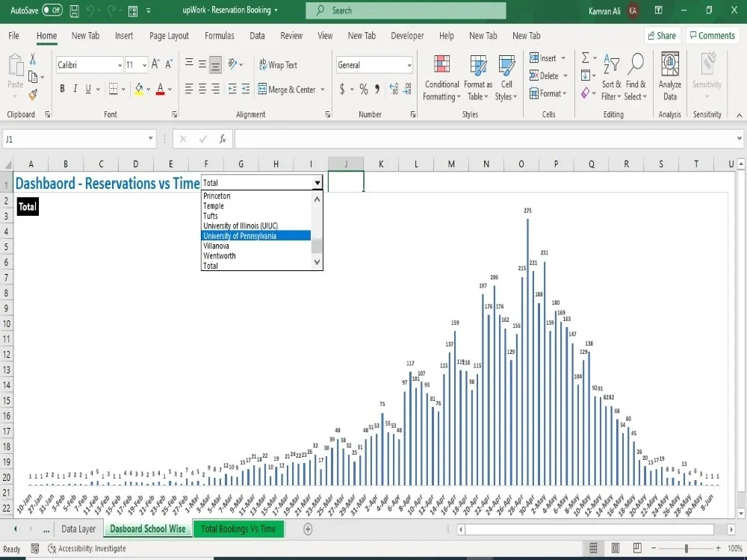
Task: Open the Fill Color dropdown arrow
Action: click(149, 90)
